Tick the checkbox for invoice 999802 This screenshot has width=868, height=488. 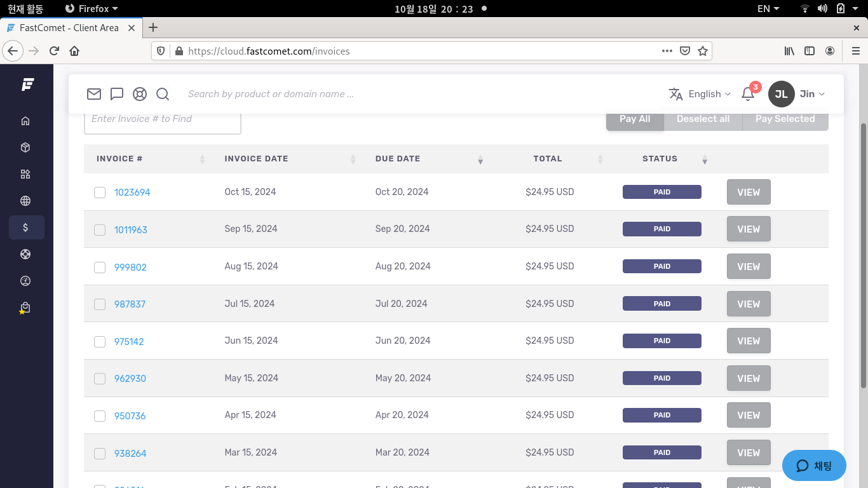(x=100, y=268)
